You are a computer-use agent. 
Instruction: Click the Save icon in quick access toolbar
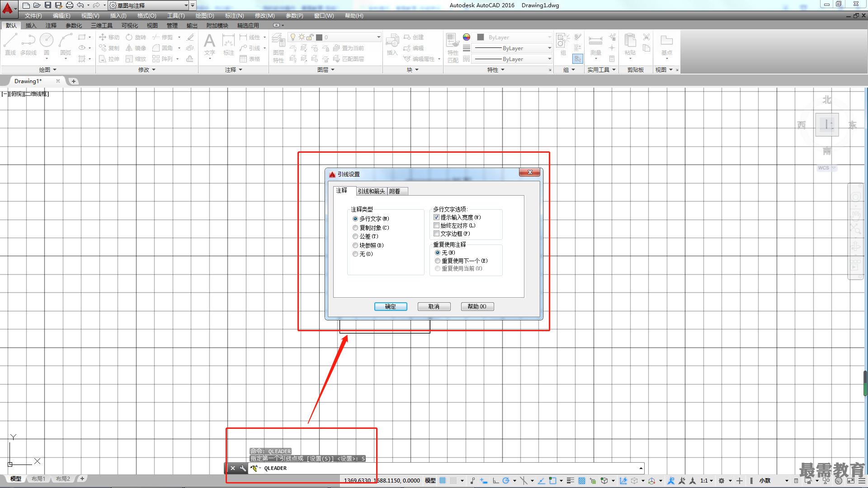click(48, 5)
